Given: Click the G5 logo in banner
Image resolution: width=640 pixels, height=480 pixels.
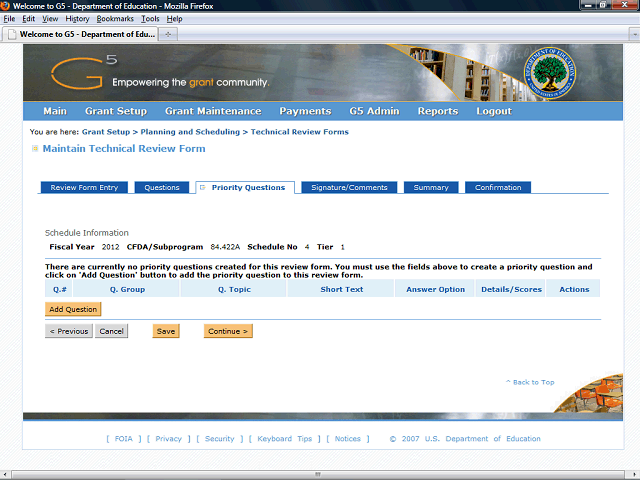Looking at the screenshot, I should [x=84, y=72].
